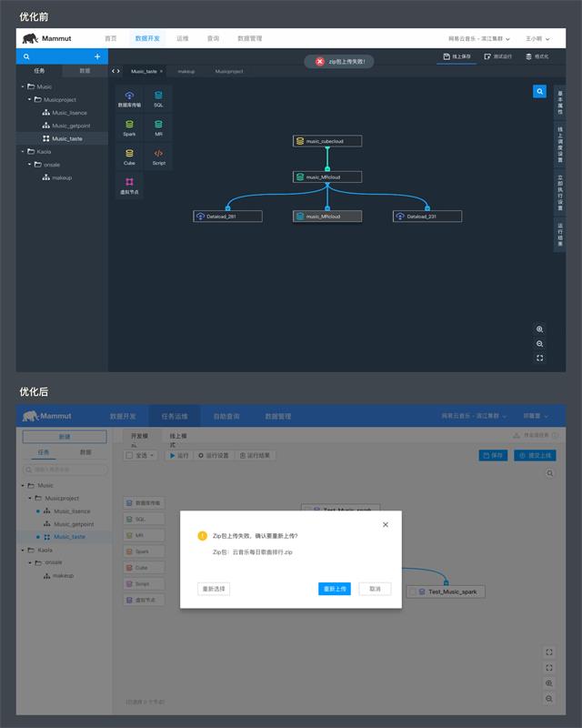Click the tab navigation arrows before Music_taste tab

115,71
